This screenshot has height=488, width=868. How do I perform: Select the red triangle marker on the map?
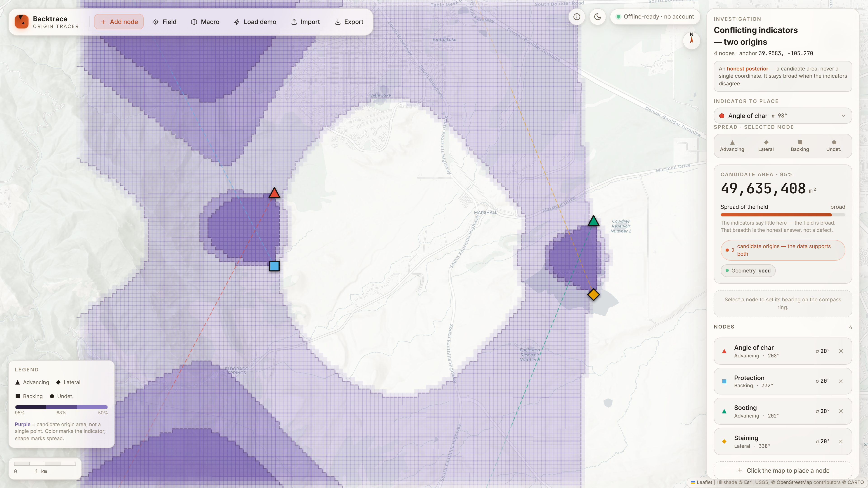[274, 193]
